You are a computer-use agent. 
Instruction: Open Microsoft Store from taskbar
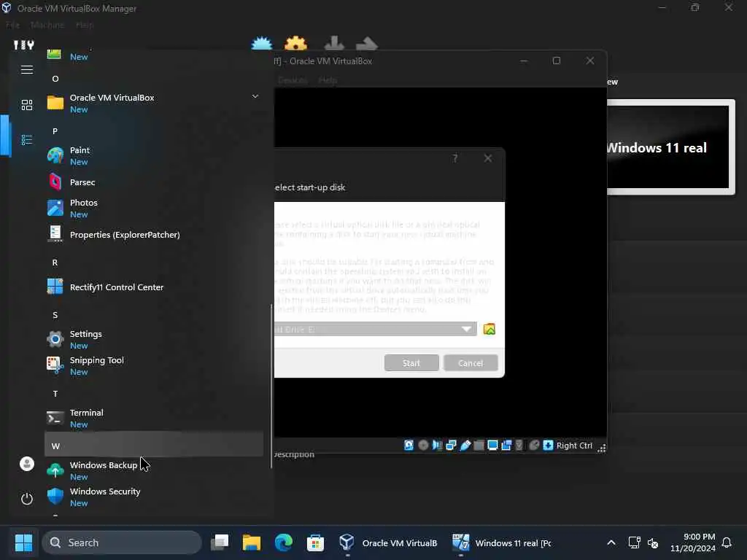point(315,542)
